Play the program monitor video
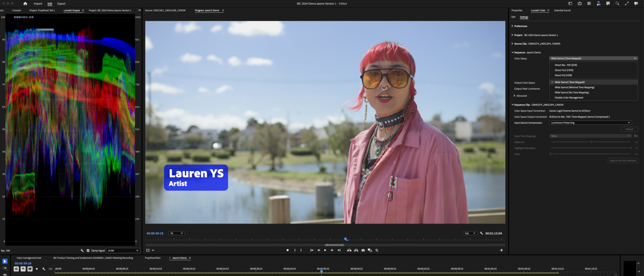Screen dimensions: 644x276 (325, 250)
